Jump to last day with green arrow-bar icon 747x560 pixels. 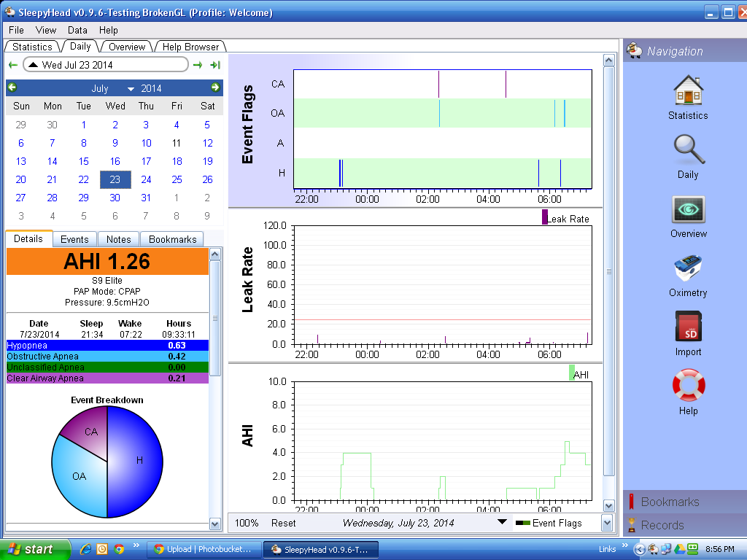215,65
